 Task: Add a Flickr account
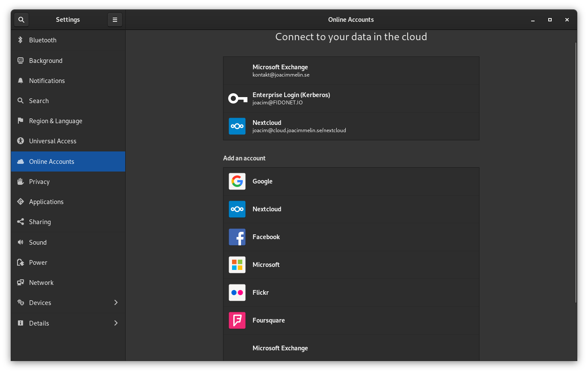[x=351, y=293]
